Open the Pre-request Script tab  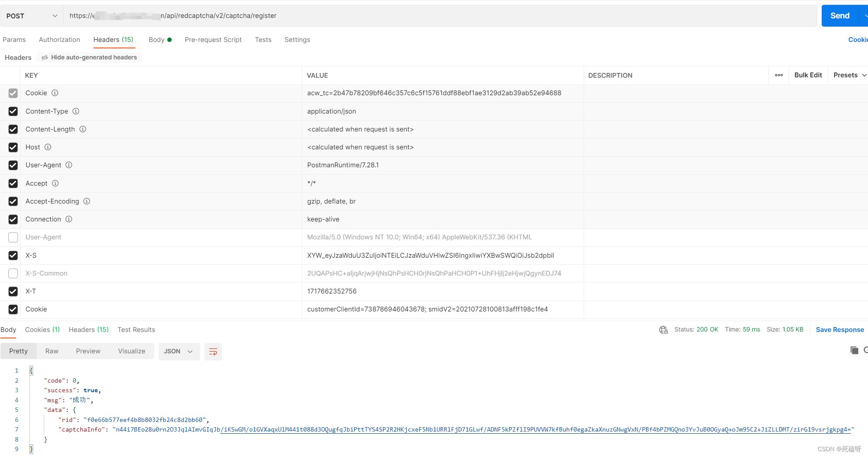pyautogui.click(x=213, y=40)
